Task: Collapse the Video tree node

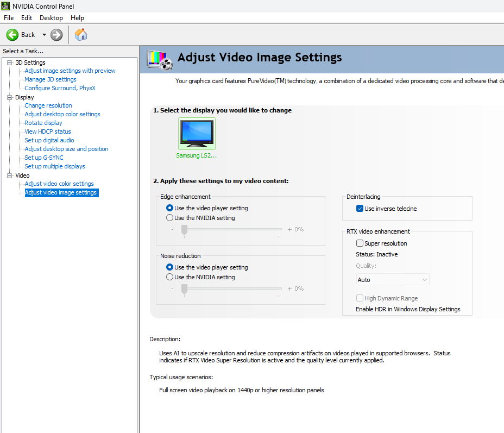Action: 10,175
